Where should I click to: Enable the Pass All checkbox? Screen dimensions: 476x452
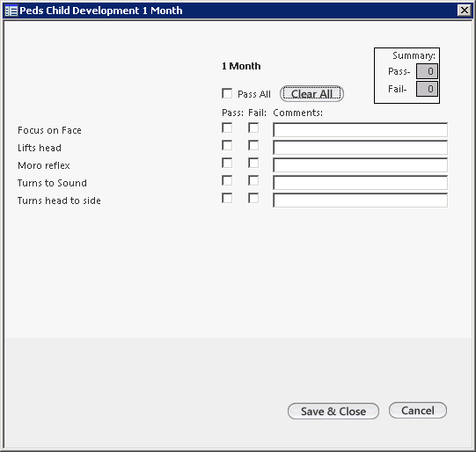pos(227,93)
